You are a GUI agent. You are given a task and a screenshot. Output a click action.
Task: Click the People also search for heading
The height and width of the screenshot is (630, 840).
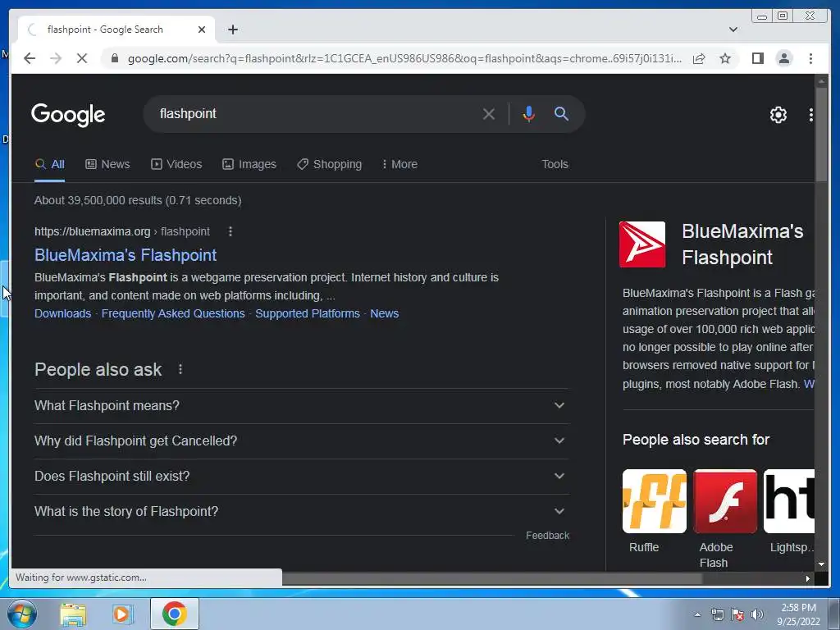[x=696, y=440]
